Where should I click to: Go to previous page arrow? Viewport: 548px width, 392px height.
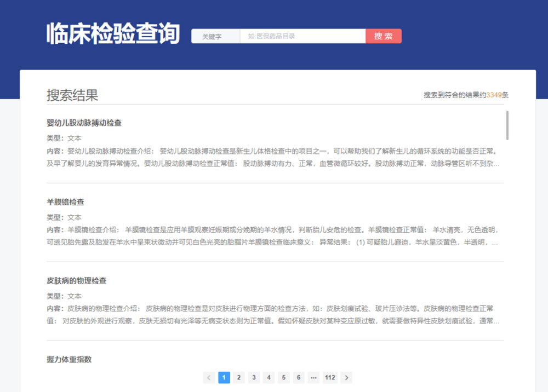209,377
